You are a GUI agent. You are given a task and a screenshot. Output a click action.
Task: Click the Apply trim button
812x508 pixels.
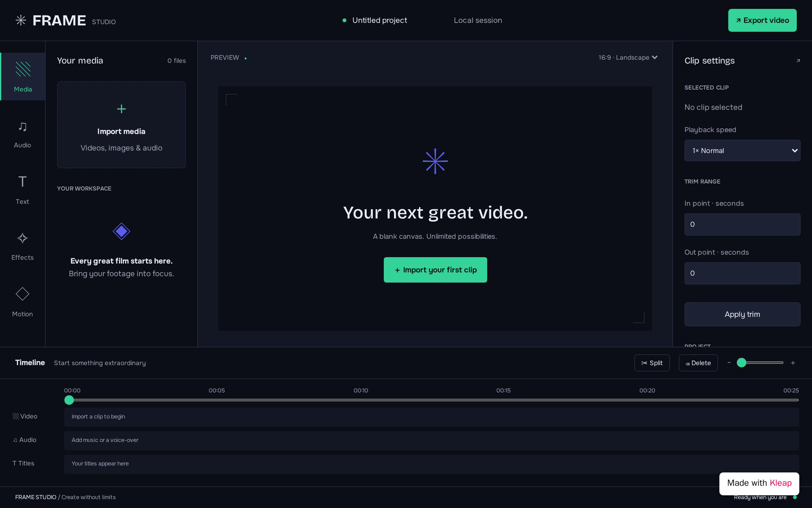coord(742,314)
